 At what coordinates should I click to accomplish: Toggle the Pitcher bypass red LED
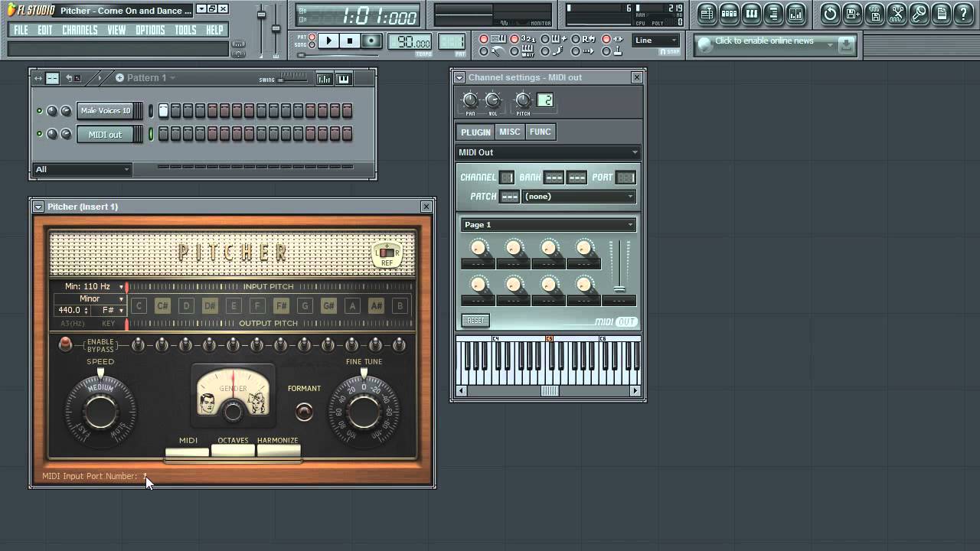pos(66,344)
